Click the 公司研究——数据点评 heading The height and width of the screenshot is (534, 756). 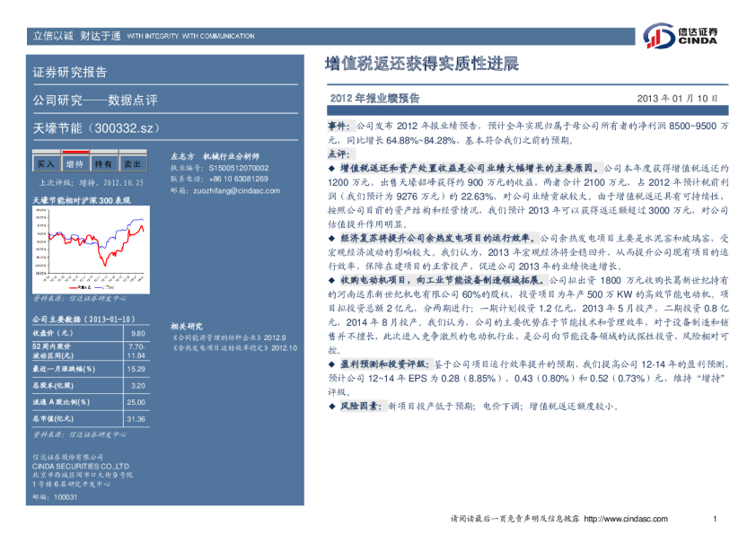click(94, 100)
